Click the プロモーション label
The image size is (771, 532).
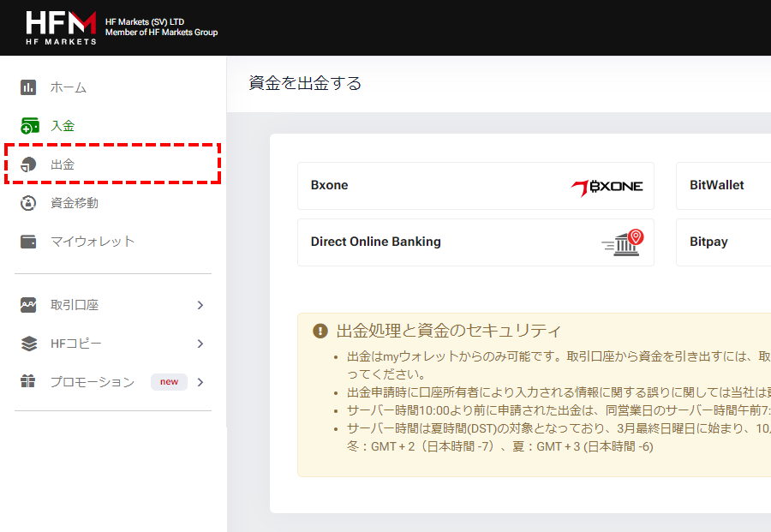coord(93,382)
